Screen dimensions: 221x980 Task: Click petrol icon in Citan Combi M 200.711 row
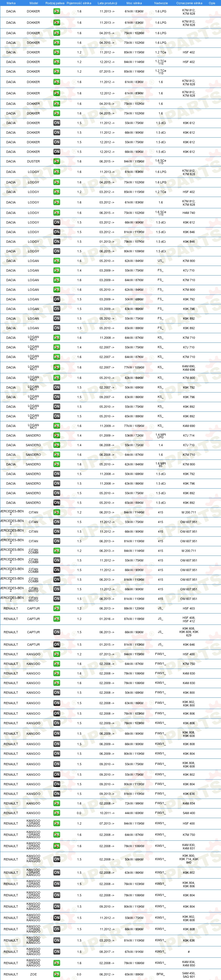click(57, 550)
